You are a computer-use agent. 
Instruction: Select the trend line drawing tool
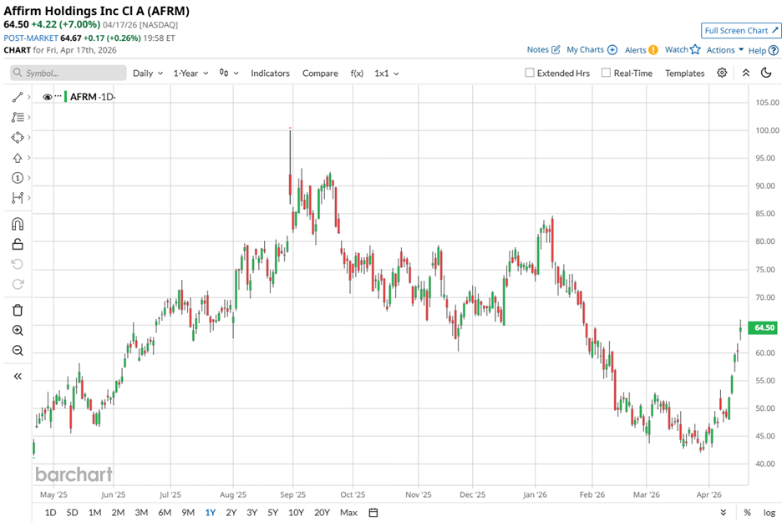click(18, 97)
